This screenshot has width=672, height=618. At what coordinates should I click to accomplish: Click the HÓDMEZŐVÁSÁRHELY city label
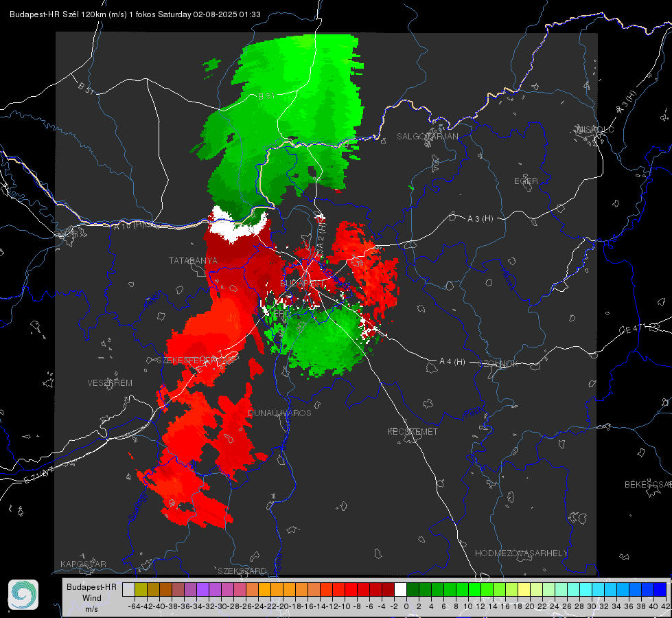[521, 553]
